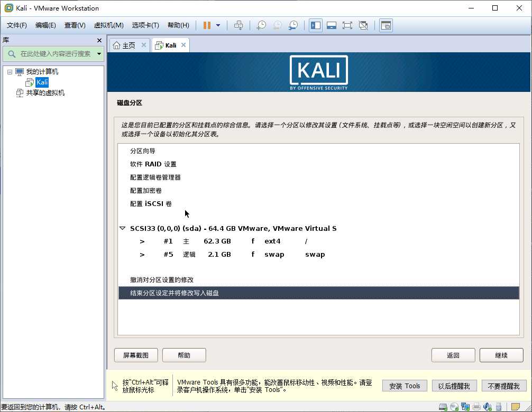Toggle the library sidebar view icon
This screenshot has width=532, height=412.
click(316, 25)
